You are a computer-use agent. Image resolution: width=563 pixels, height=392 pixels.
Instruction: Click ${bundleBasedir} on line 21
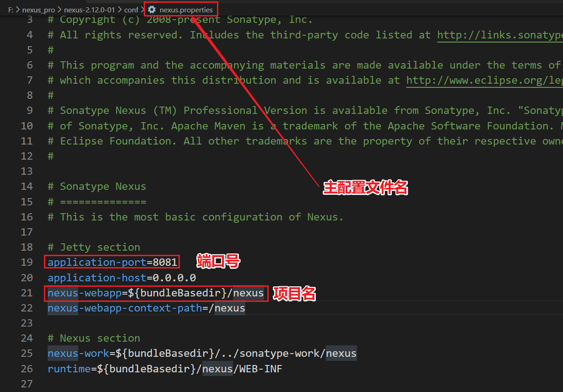[x=178, y=293]
